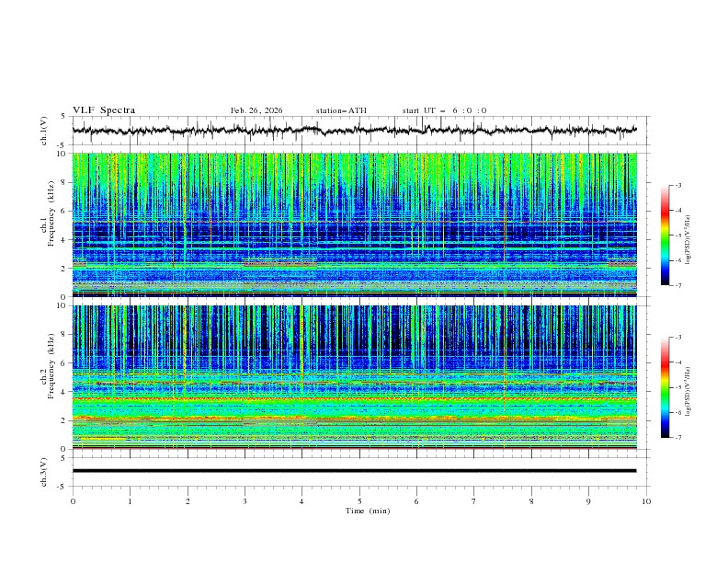
Task: Click the upper colorbar "log(PSD)(V²/Hz)" label
Action: coord(688,240)
